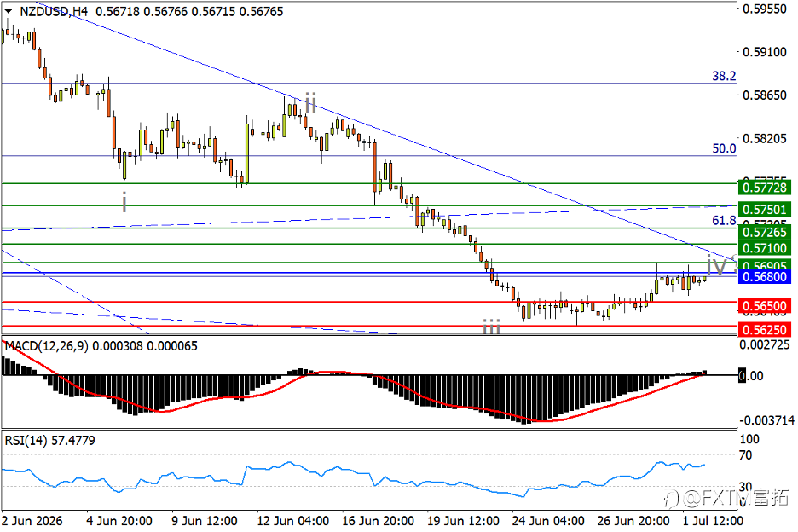Click the RSI scale value 70
This screenshot has width=798, height=532.
click(746, 455)
